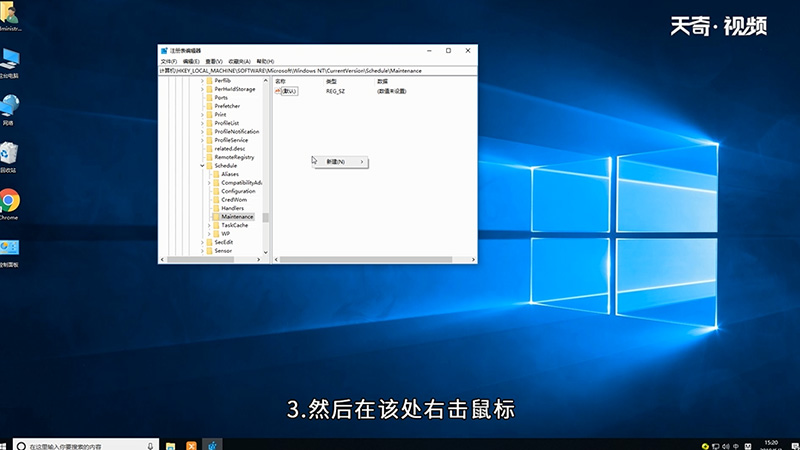Select the Prefetcher key
The width and height of the screenshot is (800, 450).
[x=227, y=106]
